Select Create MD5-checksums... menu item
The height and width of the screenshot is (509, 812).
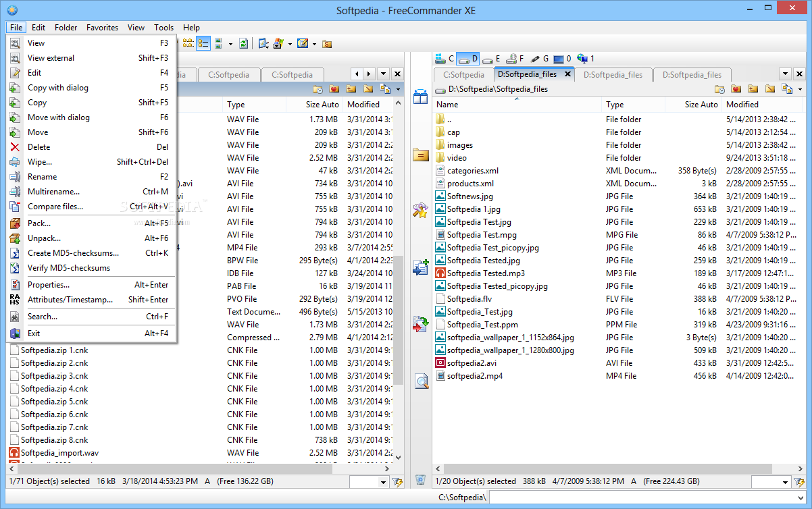[x=91, y=253]
